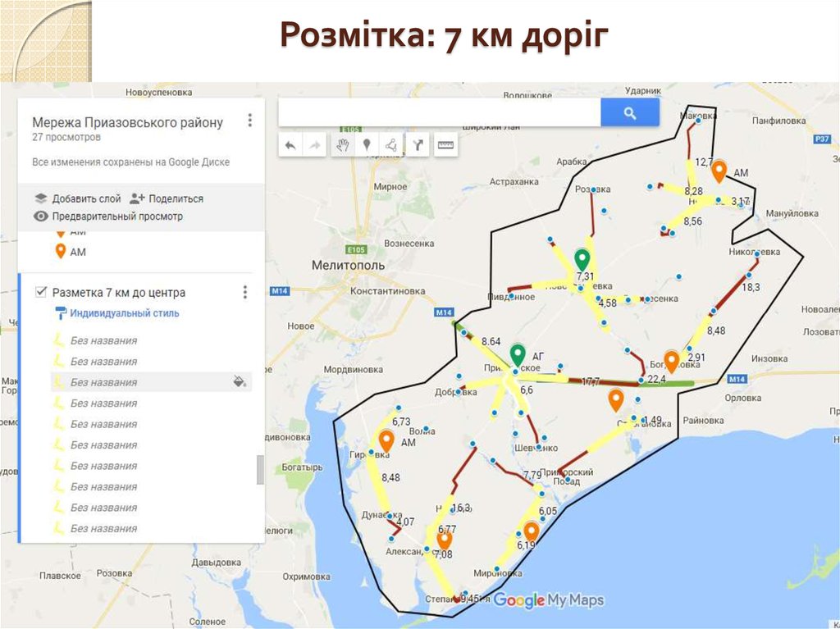
Task: Open the map title three-dot menu
Action: (249, 120)
